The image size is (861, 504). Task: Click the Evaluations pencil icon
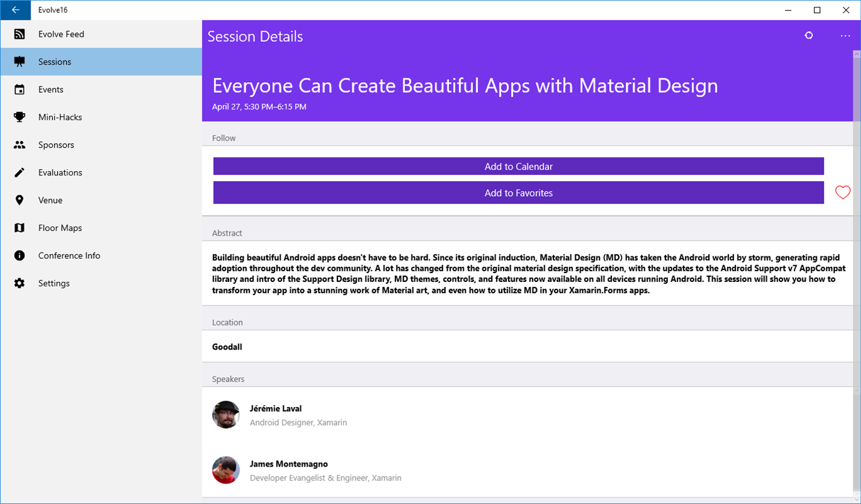(19, 172)
